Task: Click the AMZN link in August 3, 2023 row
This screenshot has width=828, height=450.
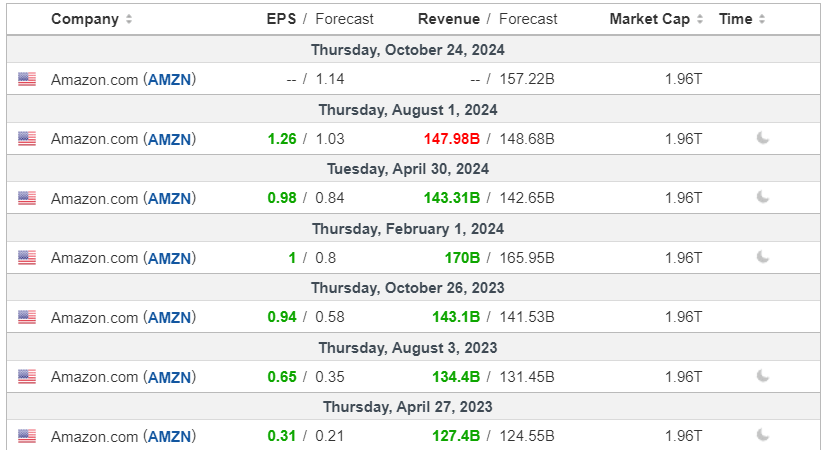Action: coord(170,377)
